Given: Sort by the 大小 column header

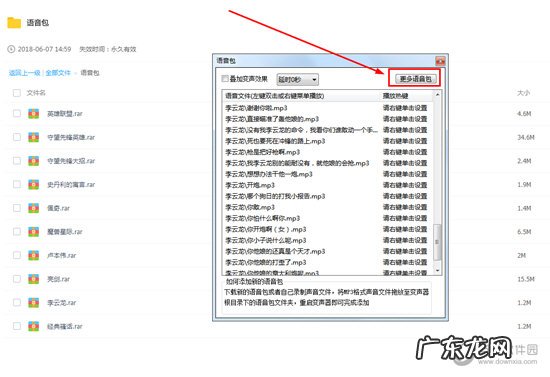Looking at the screenshot, I should (x=523, y=93).
